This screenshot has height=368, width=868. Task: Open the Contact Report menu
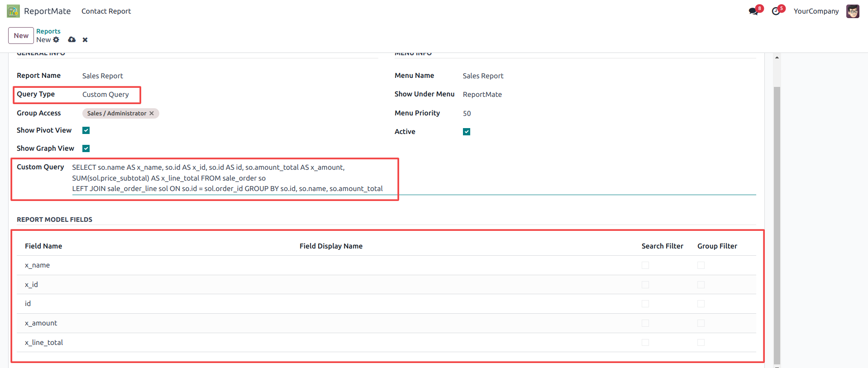point(106,11)
